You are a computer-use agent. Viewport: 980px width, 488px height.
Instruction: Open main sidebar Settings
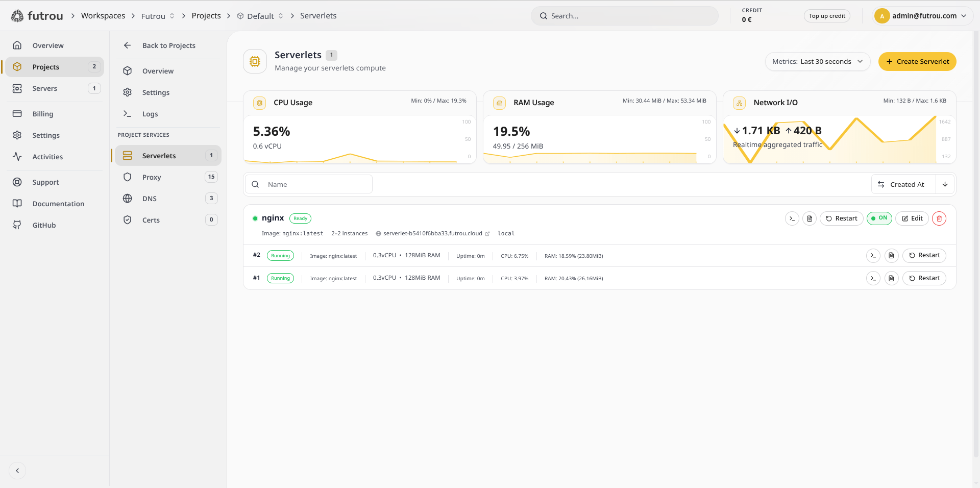(54, 135)
